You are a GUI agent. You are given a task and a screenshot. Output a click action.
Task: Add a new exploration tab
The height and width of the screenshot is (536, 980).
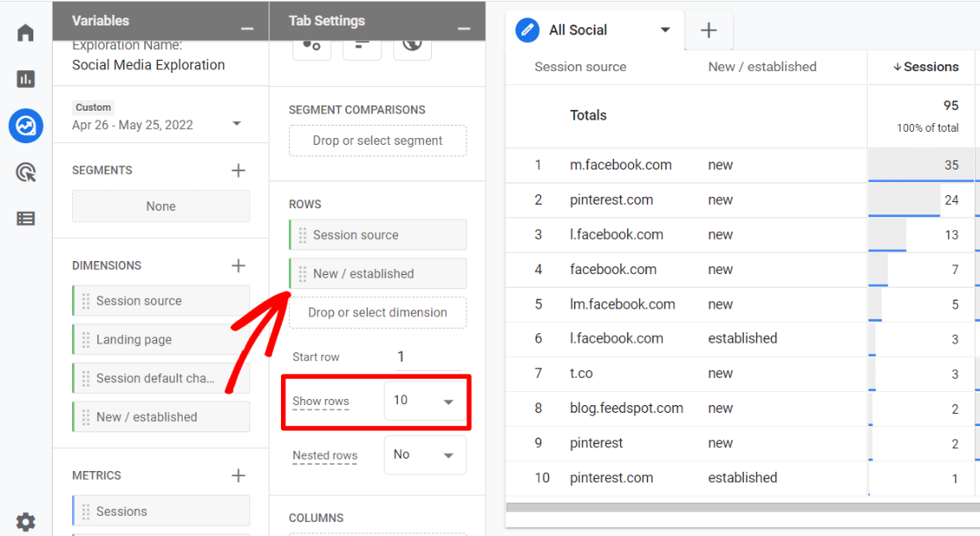tap(709, 31)
